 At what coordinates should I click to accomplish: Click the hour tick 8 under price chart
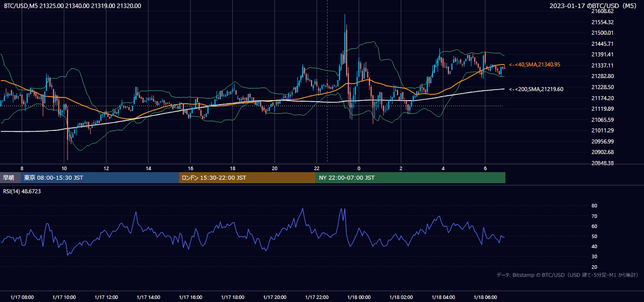pyautogui.click(x=22, y=168)
